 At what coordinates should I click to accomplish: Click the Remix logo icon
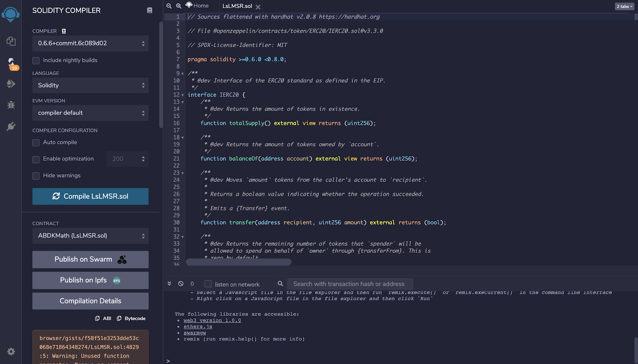point(11,14)
